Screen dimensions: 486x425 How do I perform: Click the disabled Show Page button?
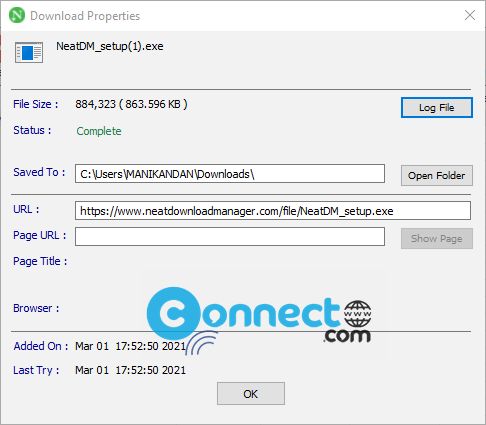point(437,238)
